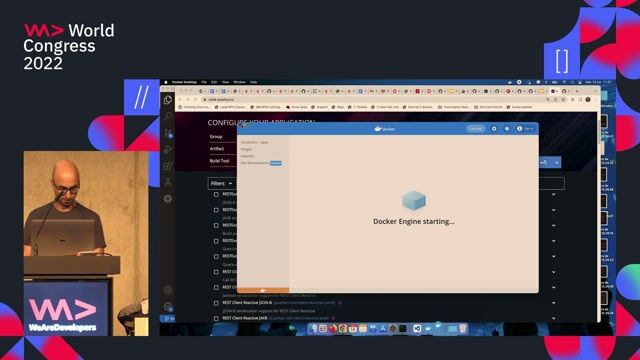Click Upgrade button in Docker header
This screenshot has width=640, height=360.
(476, 129)
